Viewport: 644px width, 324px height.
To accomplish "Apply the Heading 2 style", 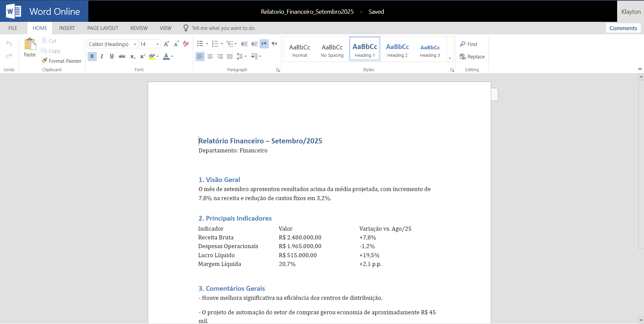I will click(397, 50).
